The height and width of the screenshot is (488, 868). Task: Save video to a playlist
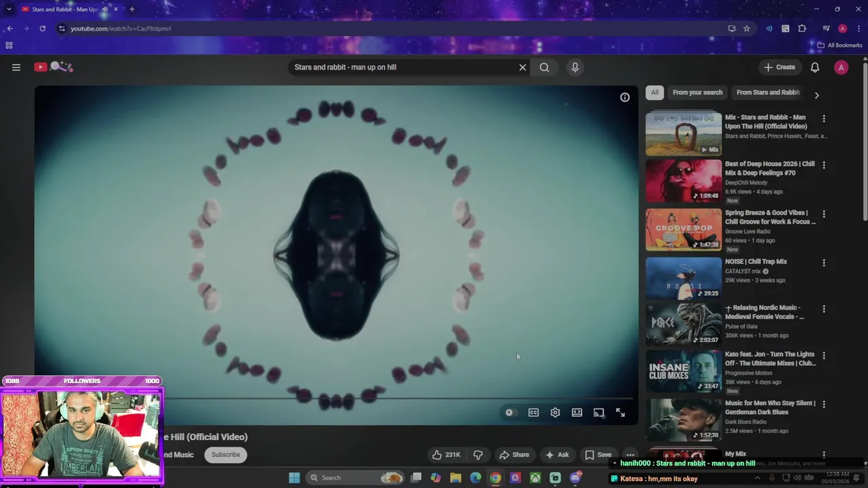coord(598,455)
